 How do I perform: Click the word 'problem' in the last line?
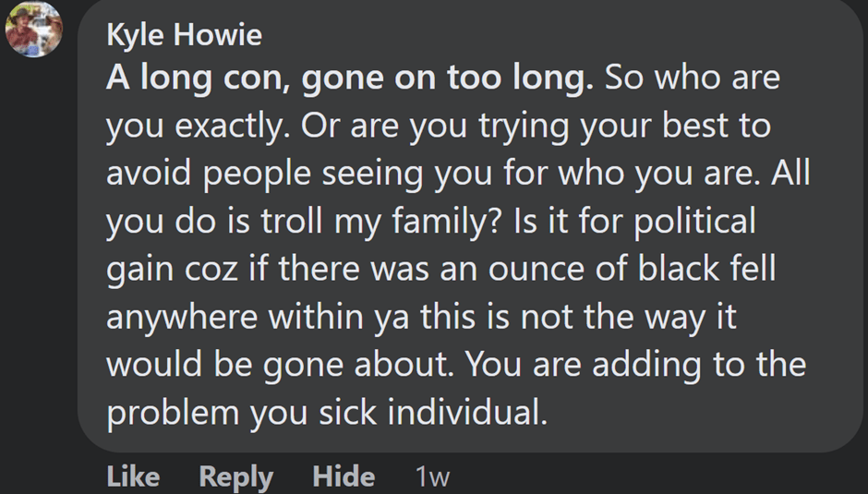coord(173,414)
